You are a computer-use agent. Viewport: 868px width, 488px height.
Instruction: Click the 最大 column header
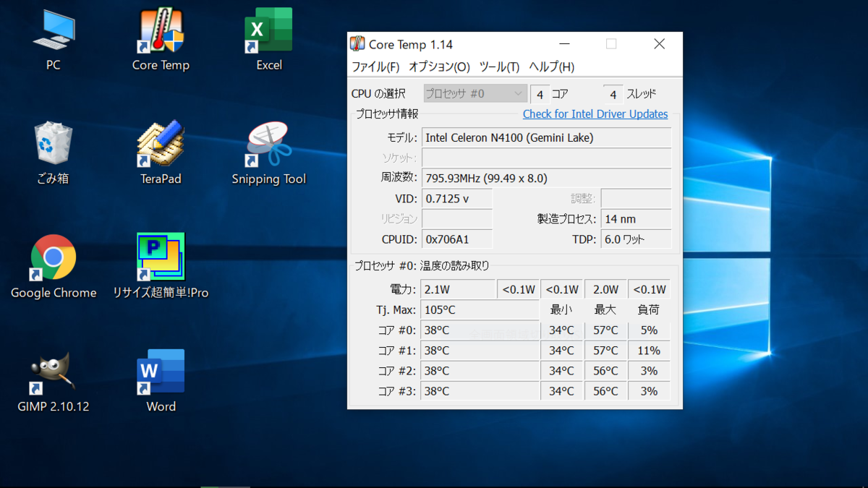point(605,310)
